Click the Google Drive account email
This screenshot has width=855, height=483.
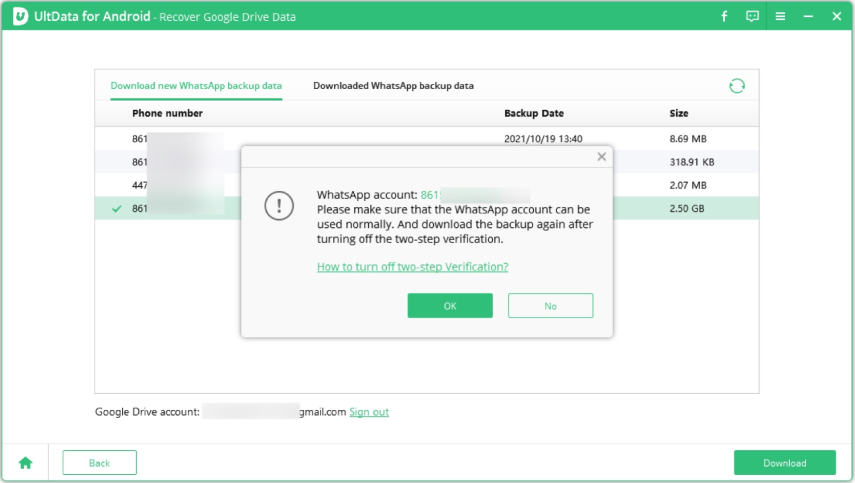click(x=274, y=412)
